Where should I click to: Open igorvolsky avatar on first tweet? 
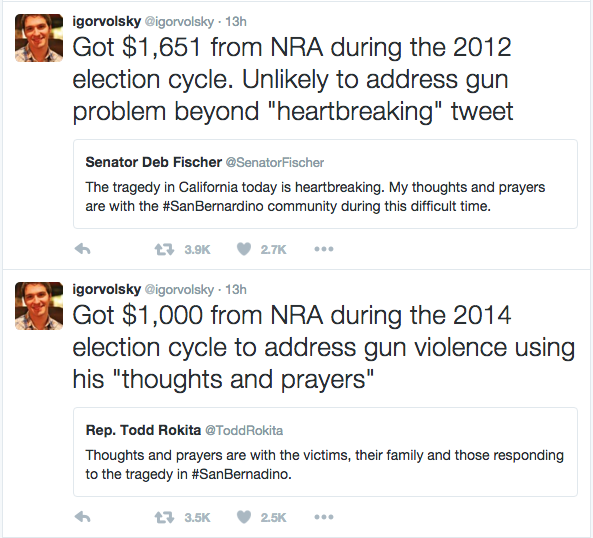coord(39,38)
